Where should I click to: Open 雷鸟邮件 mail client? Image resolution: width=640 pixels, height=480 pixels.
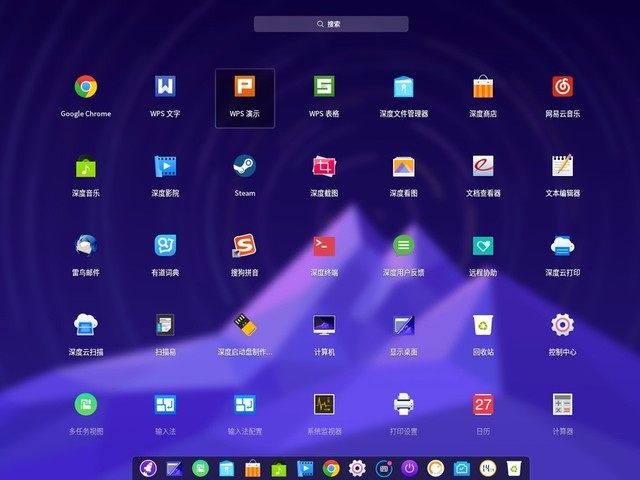pyautogui.click(x=86, y=245)
